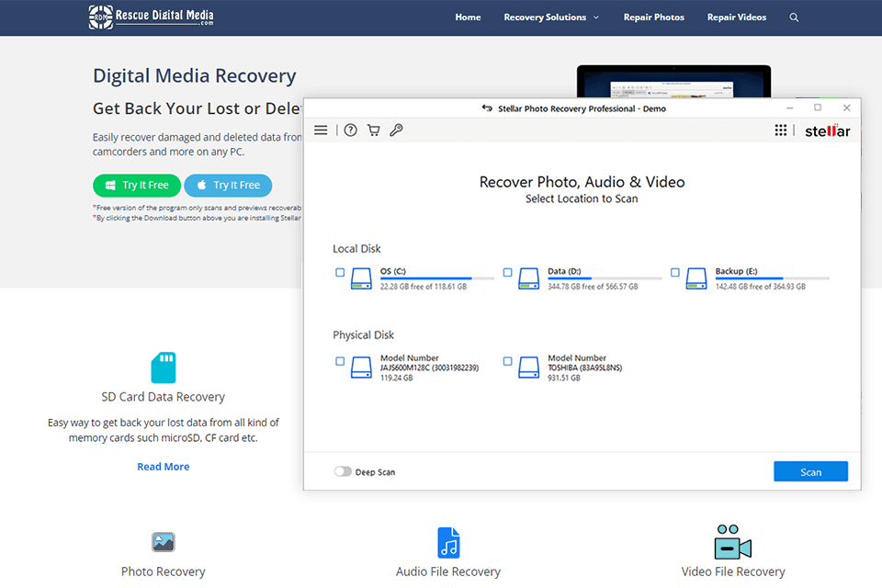The height and width of the screenshot is (588, 882).
Task: Open the Video File Recovery heading link
Action: (733, 571)
